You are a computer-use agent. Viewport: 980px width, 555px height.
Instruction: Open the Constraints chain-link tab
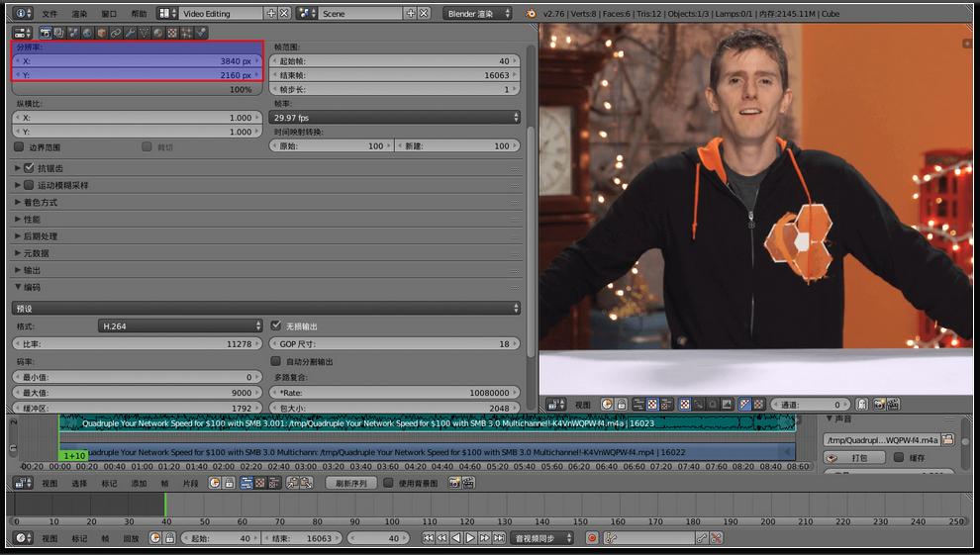click(116, 33)
